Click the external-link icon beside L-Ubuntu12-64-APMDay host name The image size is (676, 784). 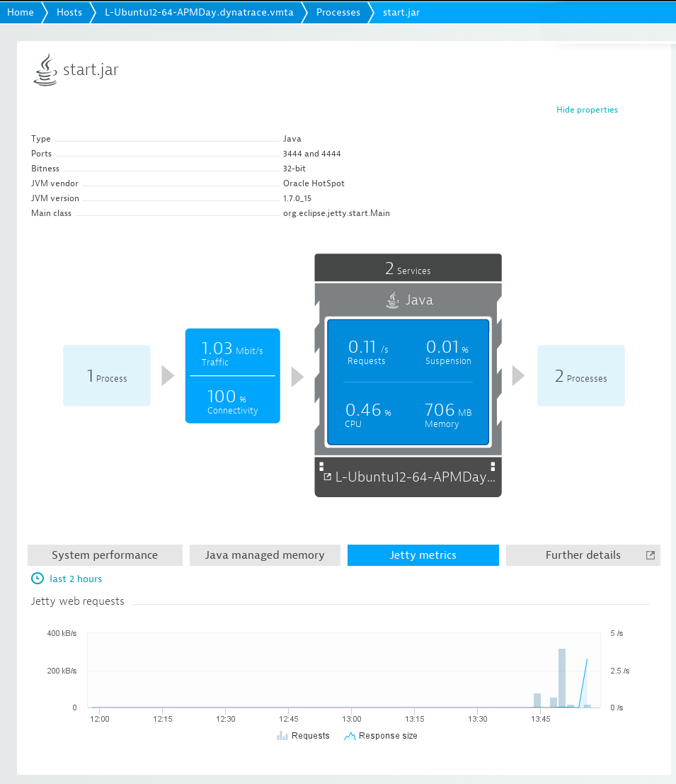click(327, 477)
